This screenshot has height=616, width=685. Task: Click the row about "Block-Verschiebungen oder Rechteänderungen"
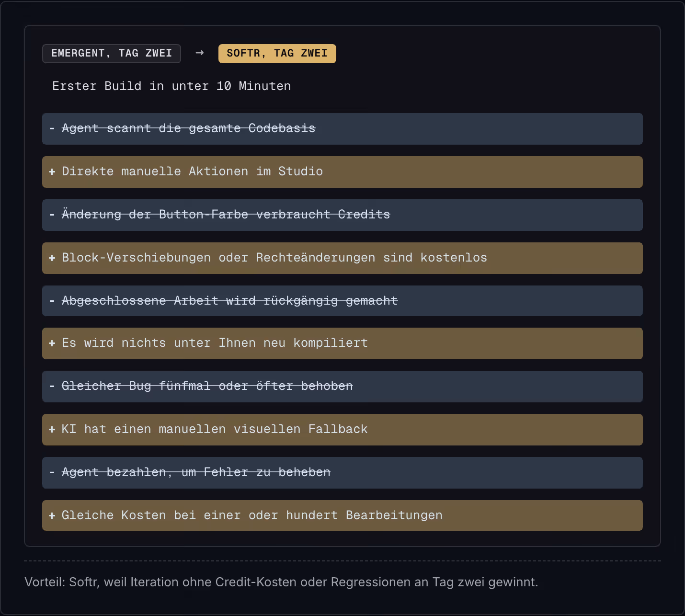click(342, 258)
